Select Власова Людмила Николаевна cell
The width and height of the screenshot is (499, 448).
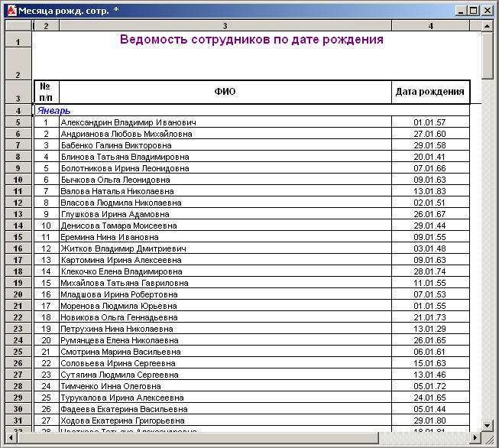click(225, 203)
